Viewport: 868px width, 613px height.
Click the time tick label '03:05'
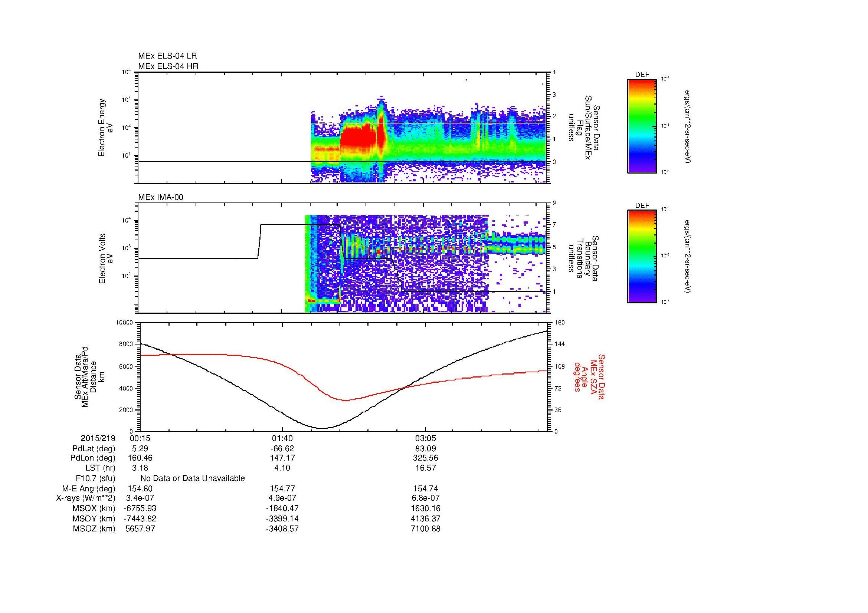coord(426,438)
